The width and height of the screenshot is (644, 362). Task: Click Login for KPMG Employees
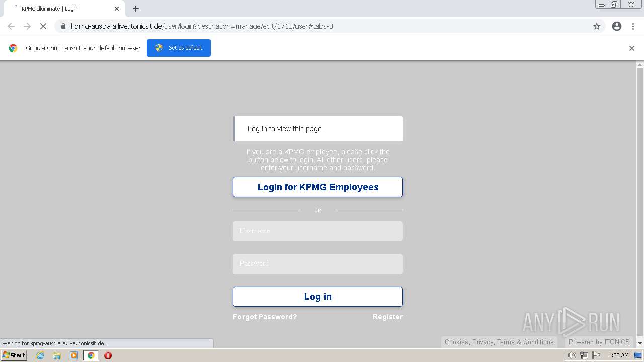(x=318, y=187)
